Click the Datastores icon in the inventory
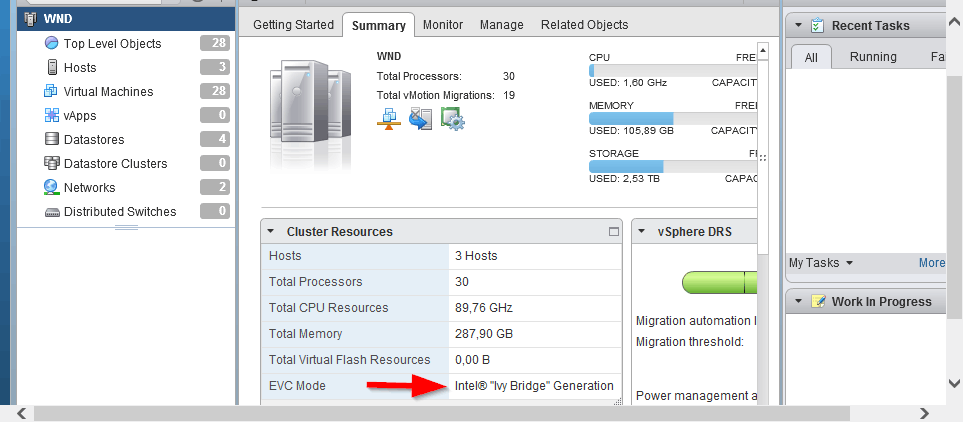The width and height of the screenshot is (963, 422). click(52, 140)
